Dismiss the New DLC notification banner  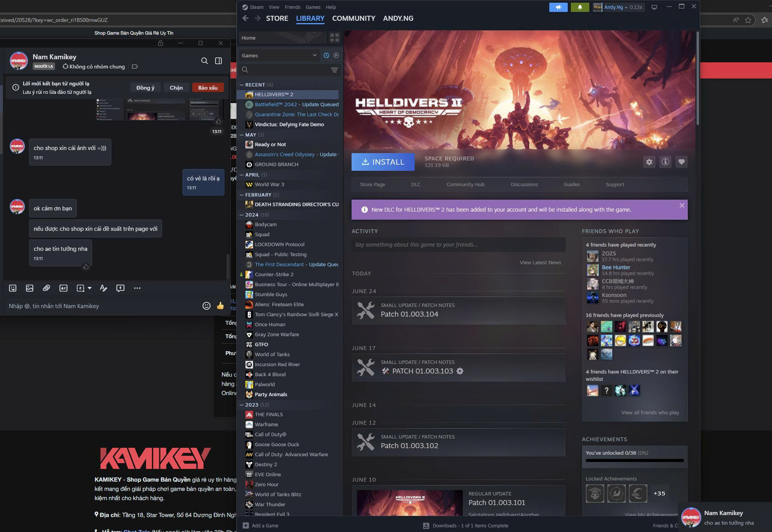tap(682, 205)
